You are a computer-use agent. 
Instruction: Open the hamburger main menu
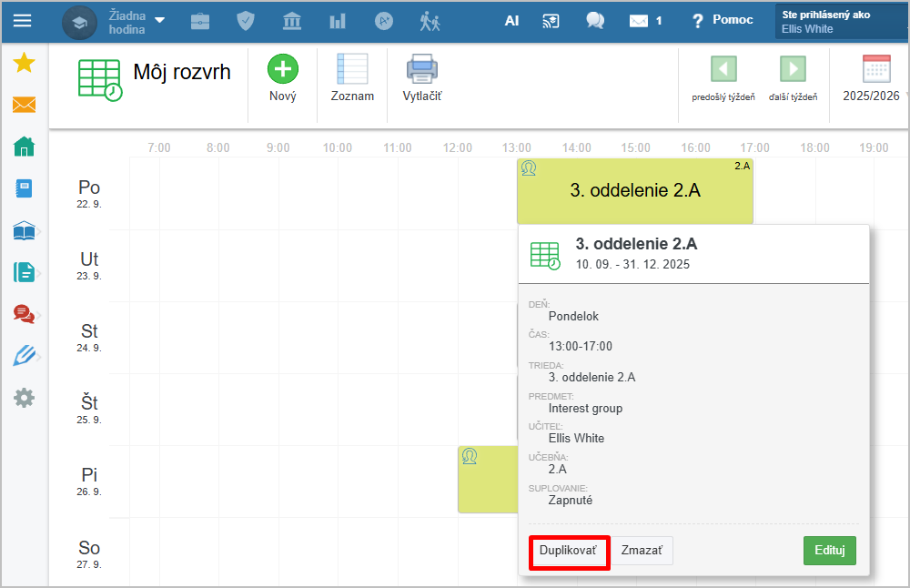tap(22, 21)
